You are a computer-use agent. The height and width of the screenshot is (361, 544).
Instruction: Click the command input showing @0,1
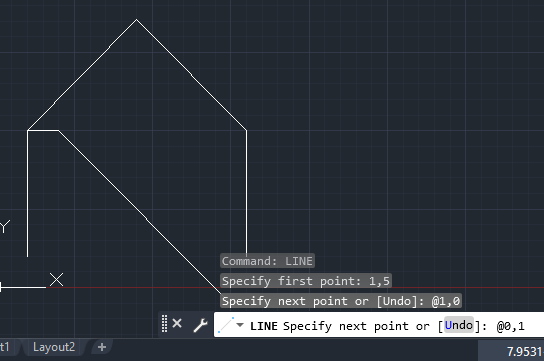click(510, 326)
